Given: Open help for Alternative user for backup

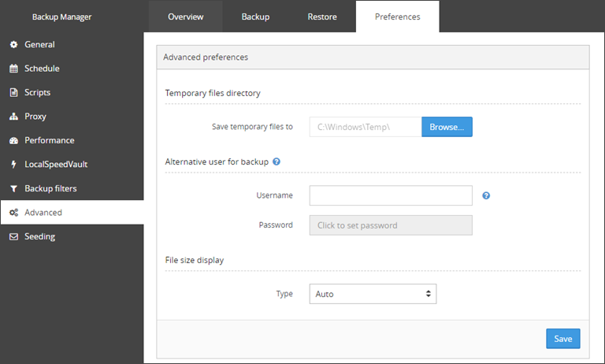Looking at the screenshot, I should pos(277,162).
